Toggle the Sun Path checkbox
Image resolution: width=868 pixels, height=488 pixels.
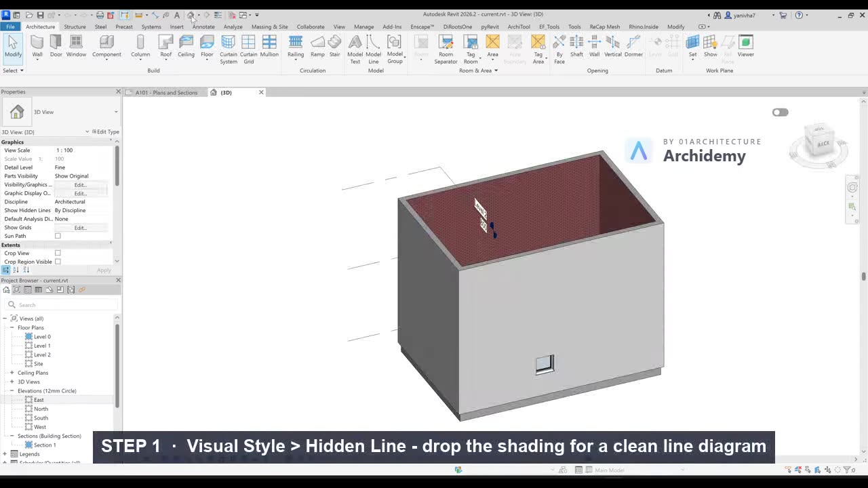[x=58, y=236]
